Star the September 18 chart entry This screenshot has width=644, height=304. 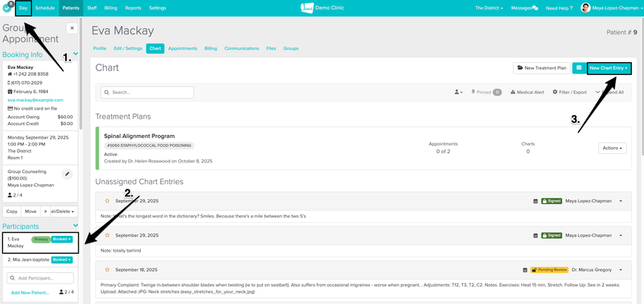[x=108, y=269]
